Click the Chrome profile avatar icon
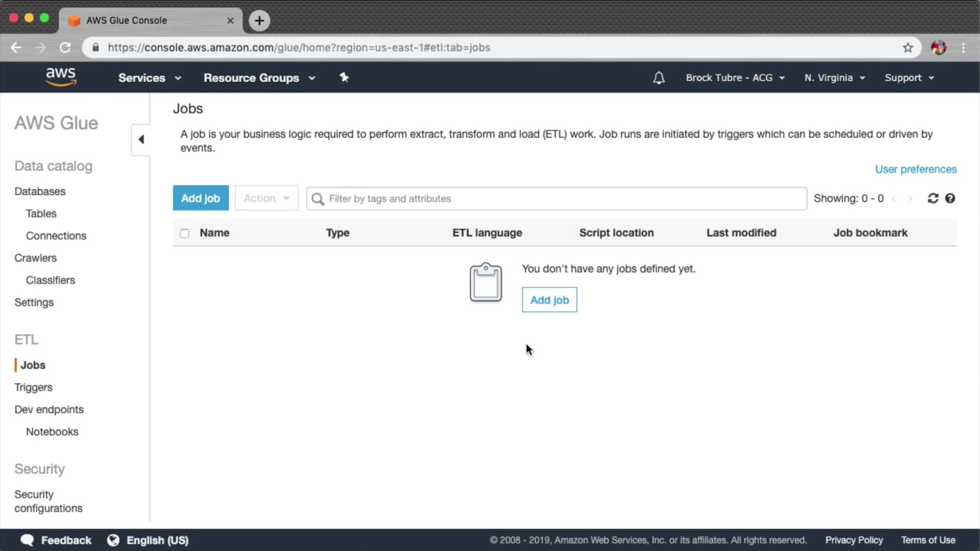Image resolution: width=980 pixels, height=551 pixels. click(x=938, y=47)
